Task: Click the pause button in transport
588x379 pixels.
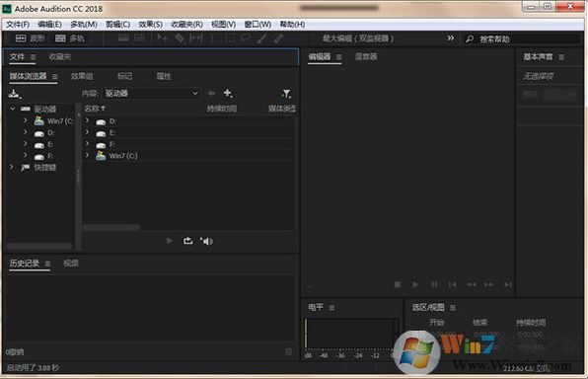Action: [x=434, y=285]
